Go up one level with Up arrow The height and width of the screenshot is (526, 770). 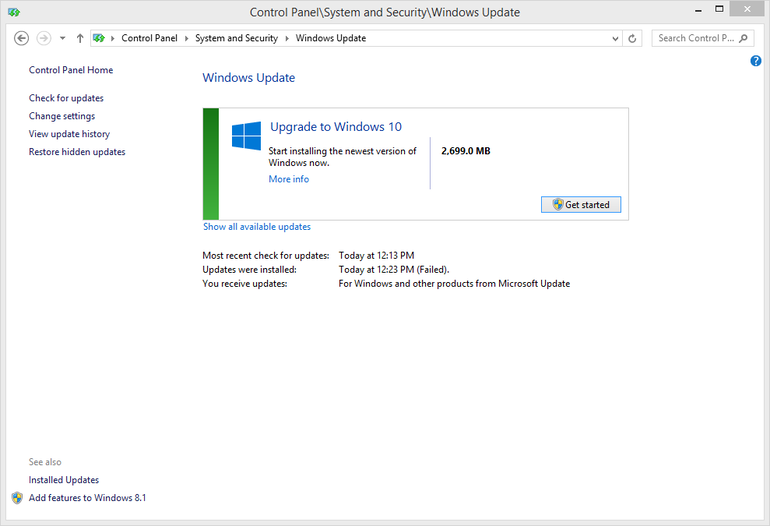point(80,38)
